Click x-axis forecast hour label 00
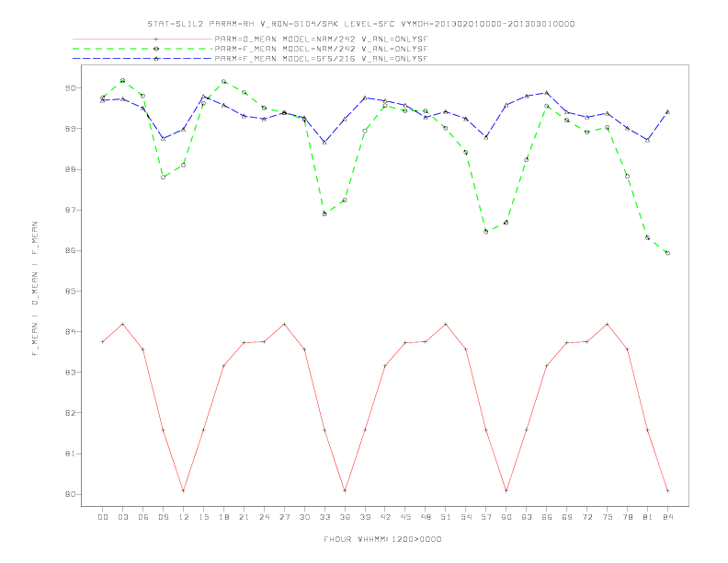Viewport: 728px width, 563px height. [103, 517]
